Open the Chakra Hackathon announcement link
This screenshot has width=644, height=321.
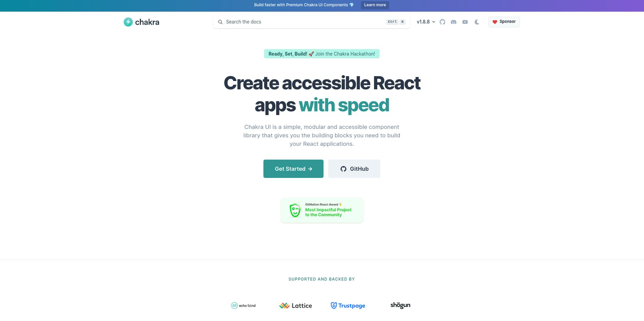pyautogui.click(x=321, y=53)
